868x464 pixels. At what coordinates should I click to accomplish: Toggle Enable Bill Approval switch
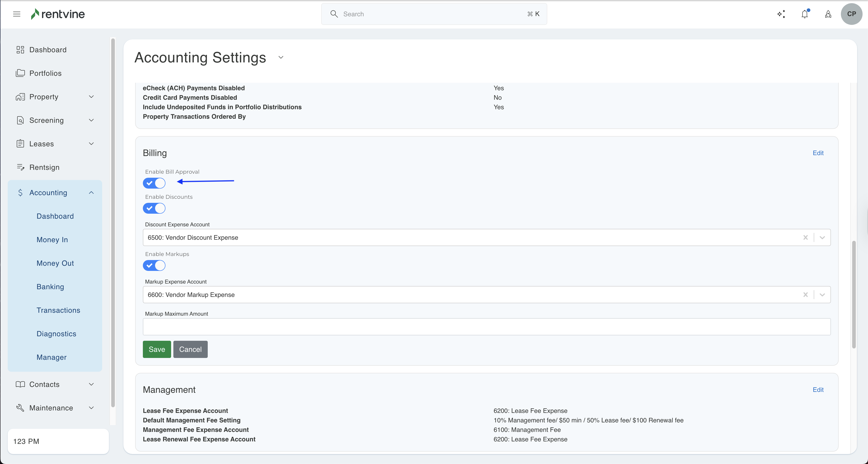click(x=154, y=183)
